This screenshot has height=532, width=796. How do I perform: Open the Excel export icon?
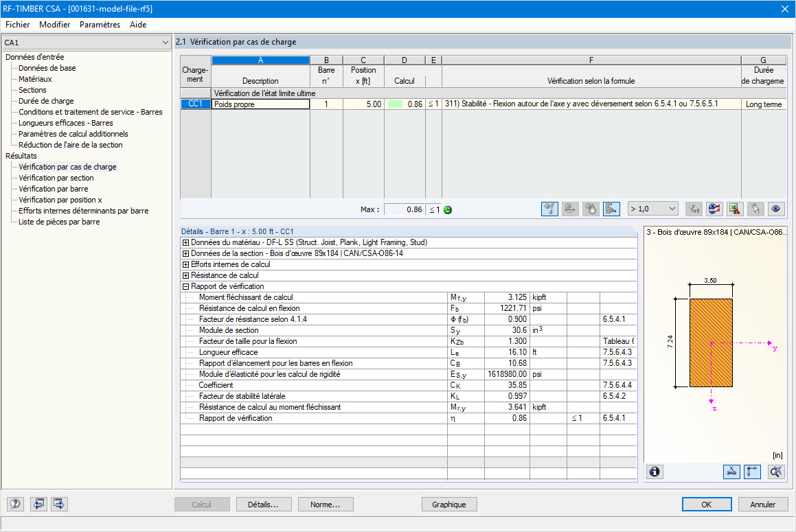(734, 209)
